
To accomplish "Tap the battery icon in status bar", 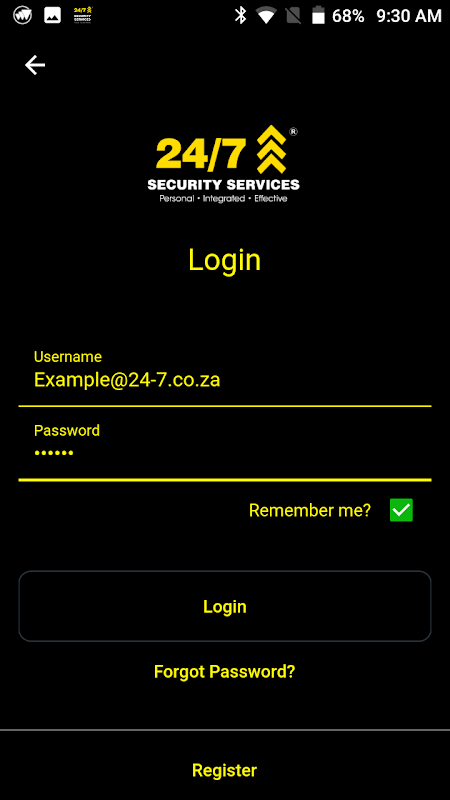I will pyautogui.click(x=318, y=15).
